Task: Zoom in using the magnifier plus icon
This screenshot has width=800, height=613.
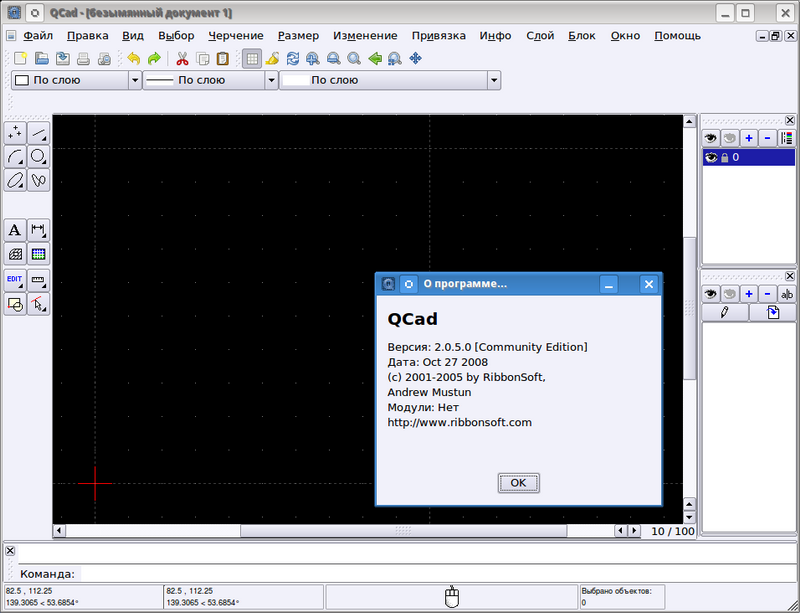Action: pos(313,59)
